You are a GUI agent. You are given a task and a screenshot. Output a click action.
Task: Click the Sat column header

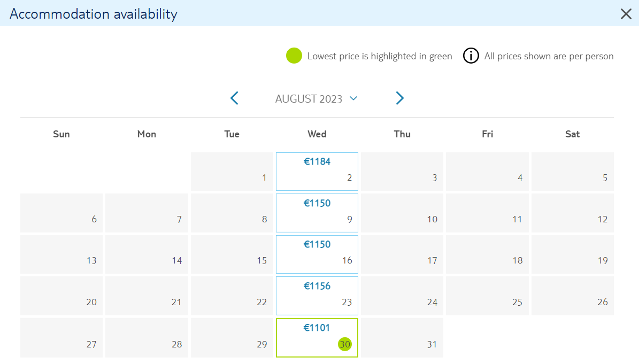coord(573,134)
